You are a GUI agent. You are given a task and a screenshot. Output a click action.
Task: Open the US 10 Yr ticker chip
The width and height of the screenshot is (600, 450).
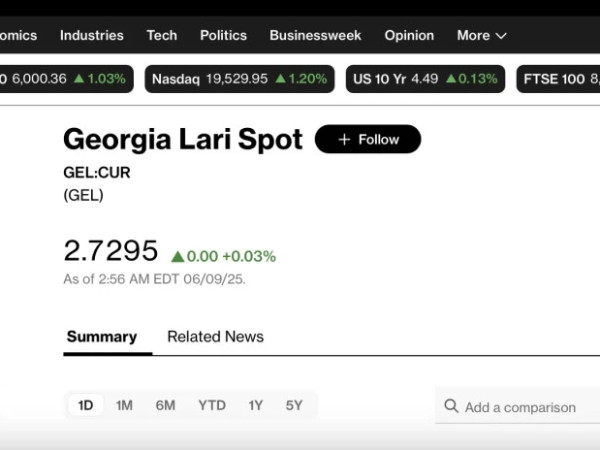pyautogui.click(x=425, y=79)
